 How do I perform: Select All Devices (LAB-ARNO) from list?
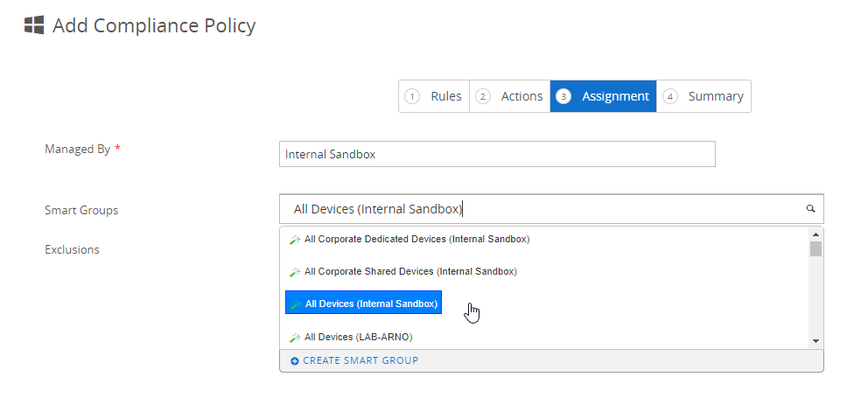pyautogui.click(x=358, y=338)
